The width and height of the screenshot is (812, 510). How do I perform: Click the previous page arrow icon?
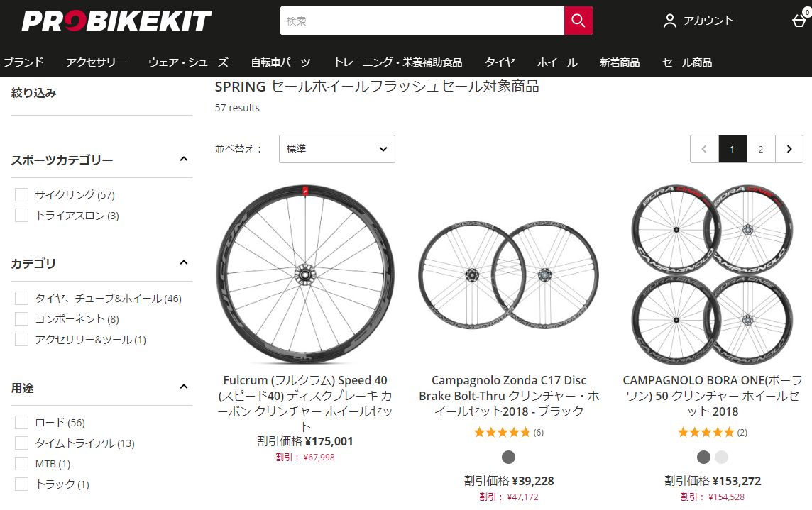(x=704, y=149)
